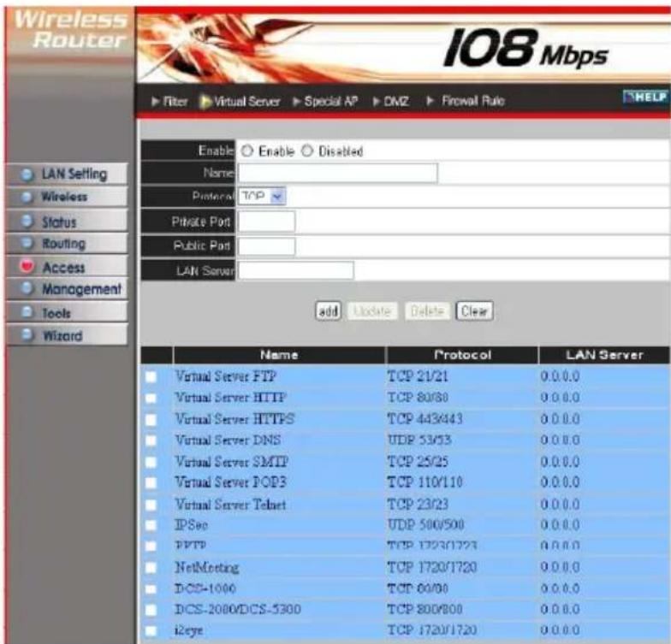
Task: Click the UDP 53/53 protocol cell
Action: [x=419, y=440]
